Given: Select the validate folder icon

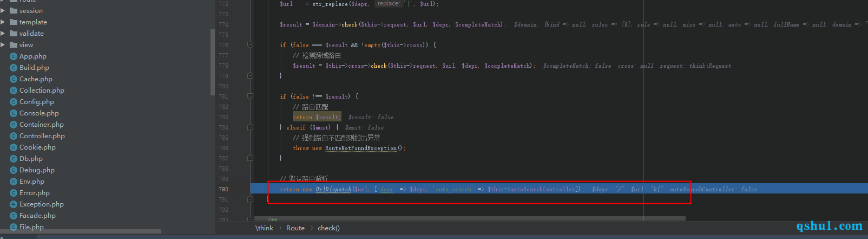Looking at the screenshot, I should tap(14, 33).
